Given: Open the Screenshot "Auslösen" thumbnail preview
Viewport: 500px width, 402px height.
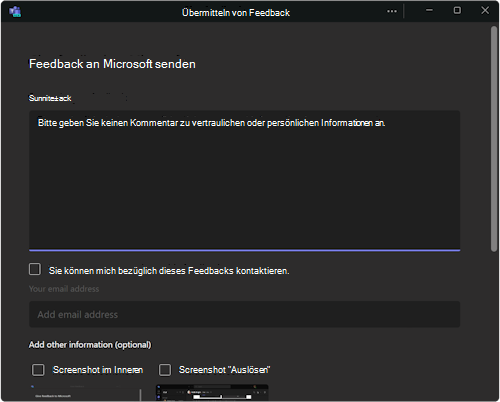Looking at the screenshot, I should [x=212, y=393].
